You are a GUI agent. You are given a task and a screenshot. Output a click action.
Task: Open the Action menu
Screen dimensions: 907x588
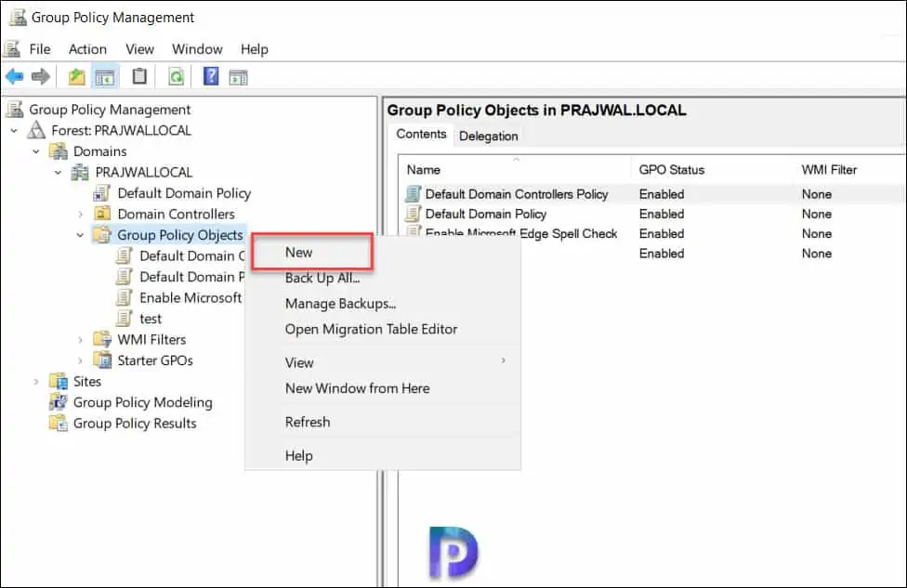(87, 49)
